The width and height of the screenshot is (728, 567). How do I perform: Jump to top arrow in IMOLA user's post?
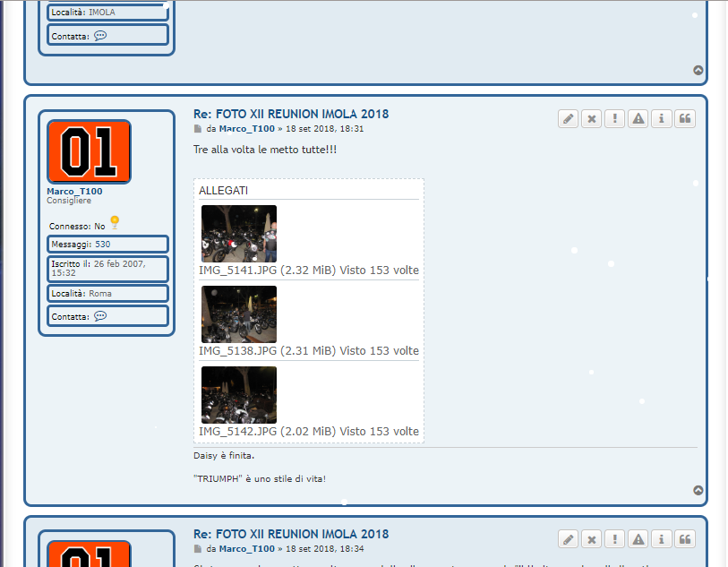698,70
